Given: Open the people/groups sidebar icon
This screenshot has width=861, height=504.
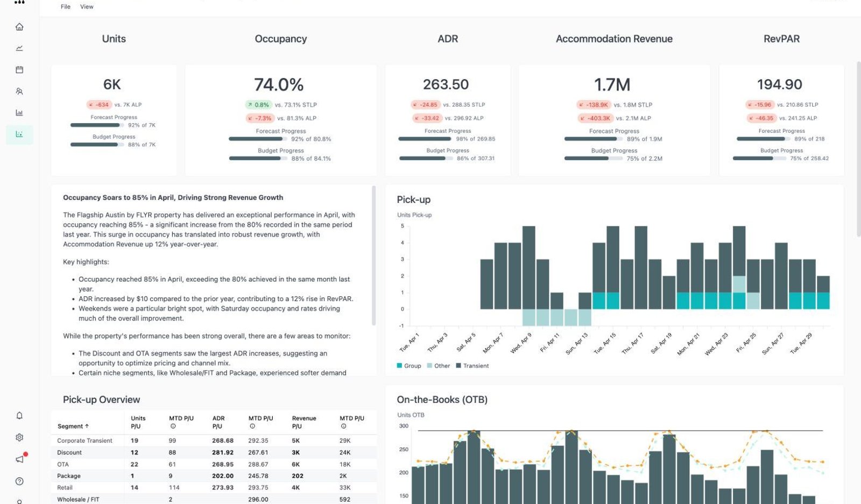Looking at the screenshot, I should (19, 91).
